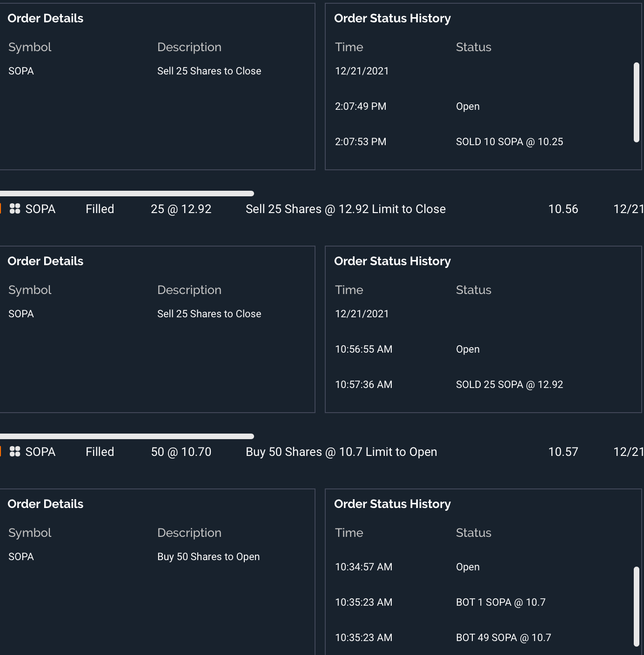Click the 25 @ 12.92 fill quantity cell
Image resolution: width=644 pixels, height=655 pixels.
pos(181,209)
